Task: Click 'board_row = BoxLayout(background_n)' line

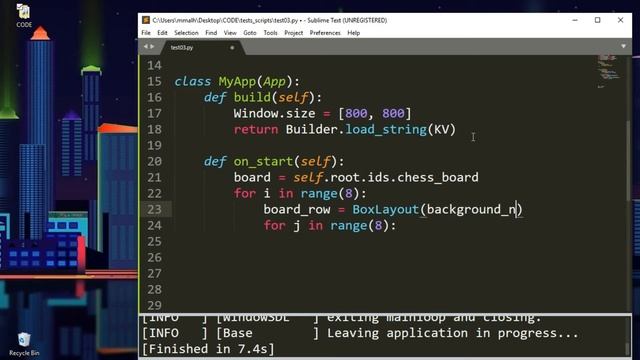Action: (x=393, y=209)
